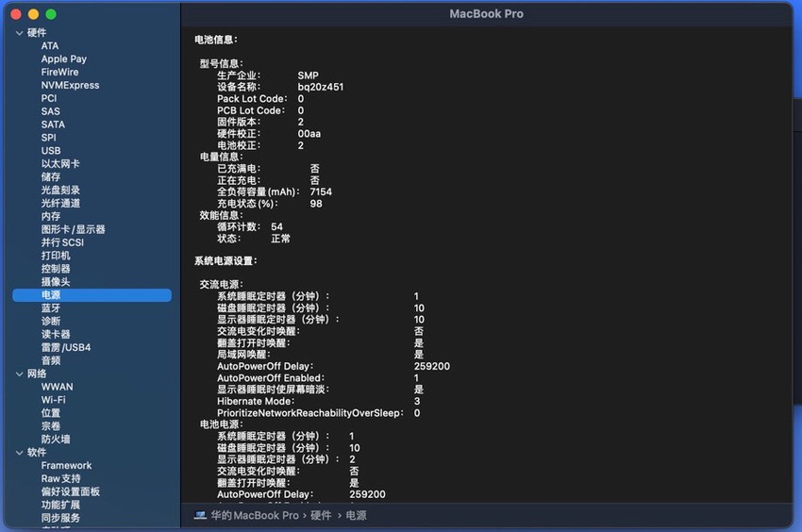Select FireWire in the sidebar
The width and height of the screenshot is (802, 532).
pyautogui.click(x=59, y=72)
